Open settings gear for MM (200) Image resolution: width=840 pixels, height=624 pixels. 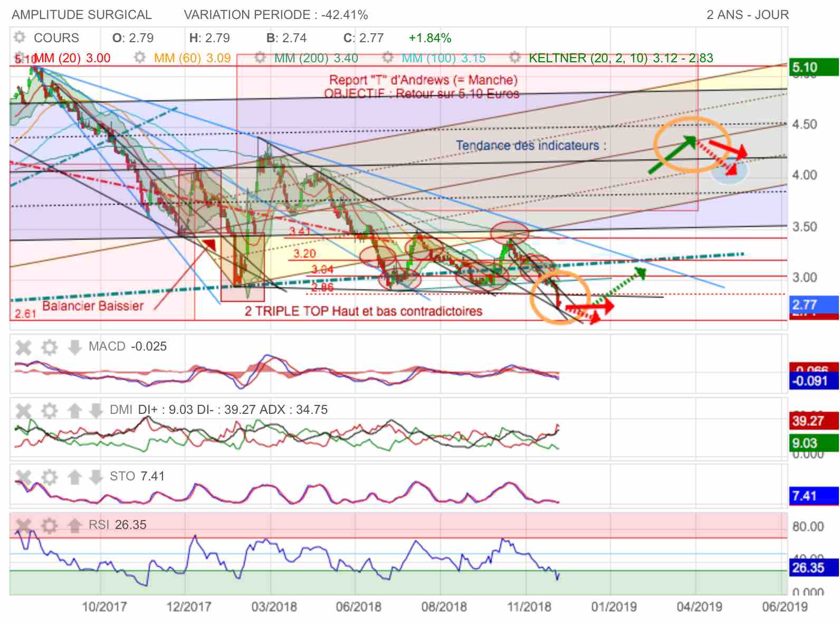pyautogui.click(x=260, y=58)
